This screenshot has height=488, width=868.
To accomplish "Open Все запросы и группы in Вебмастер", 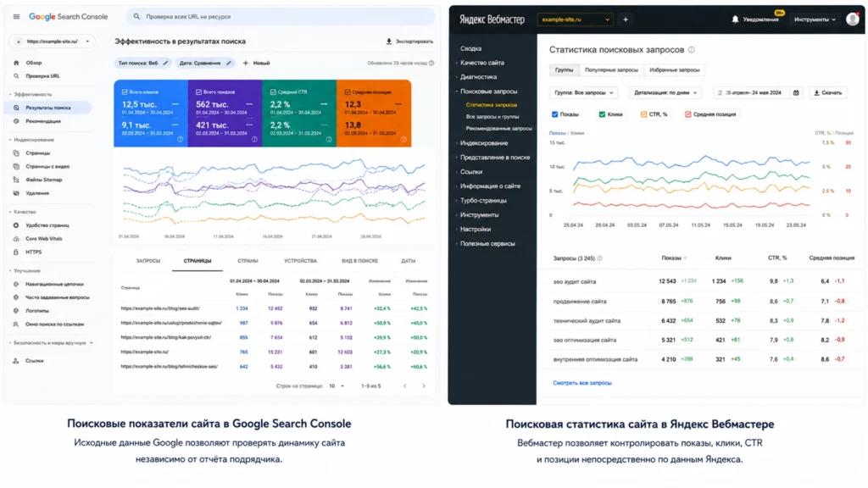I will click(x=492, y=117).
